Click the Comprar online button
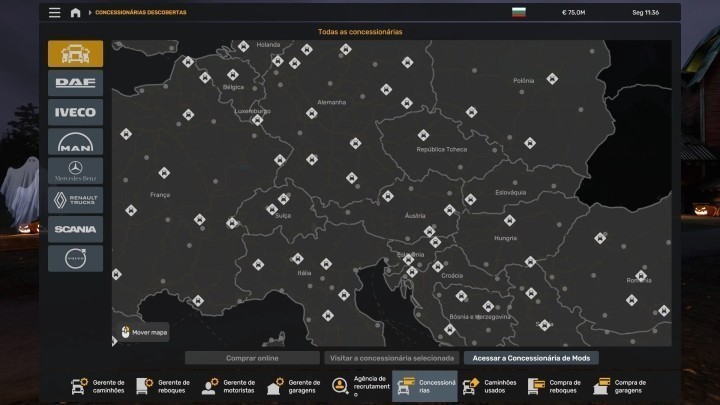The height and width of the screenshot is (405, 720). click(x=252, y=358)
